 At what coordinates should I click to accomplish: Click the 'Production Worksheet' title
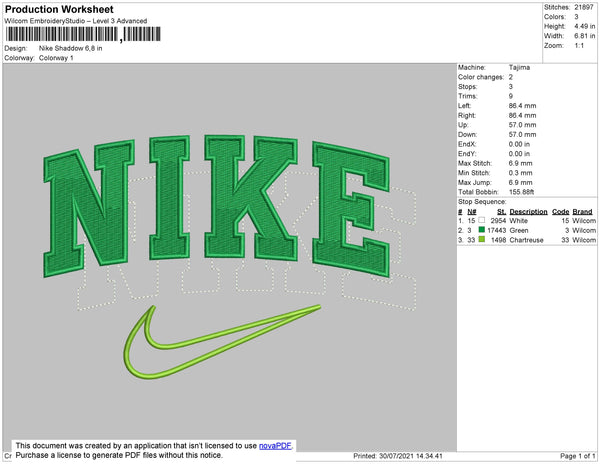pos(59,9)
